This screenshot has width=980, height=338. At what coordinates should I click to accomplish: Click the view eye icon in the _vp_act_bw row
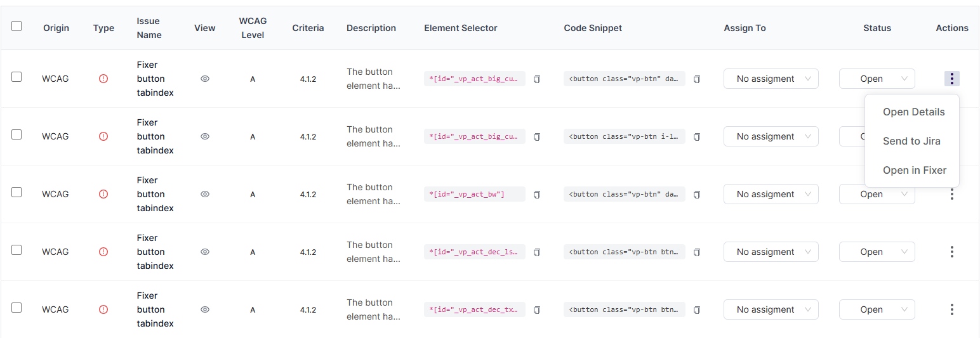tap(205, 194)
